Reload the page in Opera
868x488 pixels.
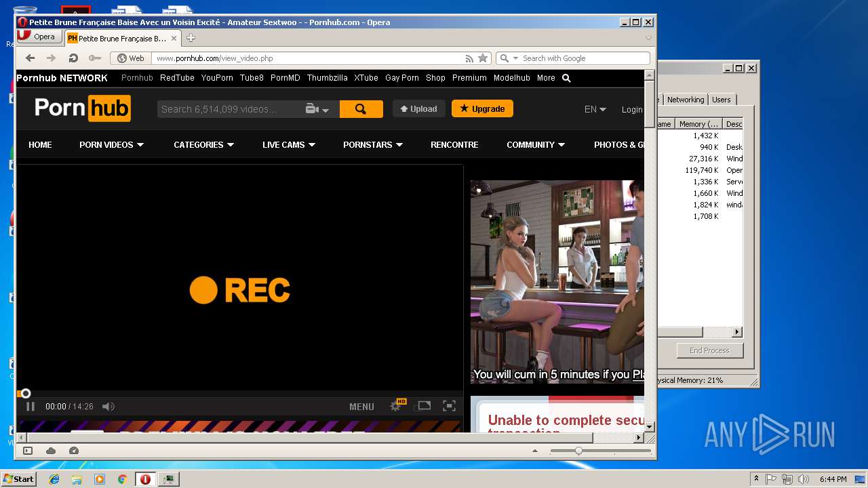73,58
